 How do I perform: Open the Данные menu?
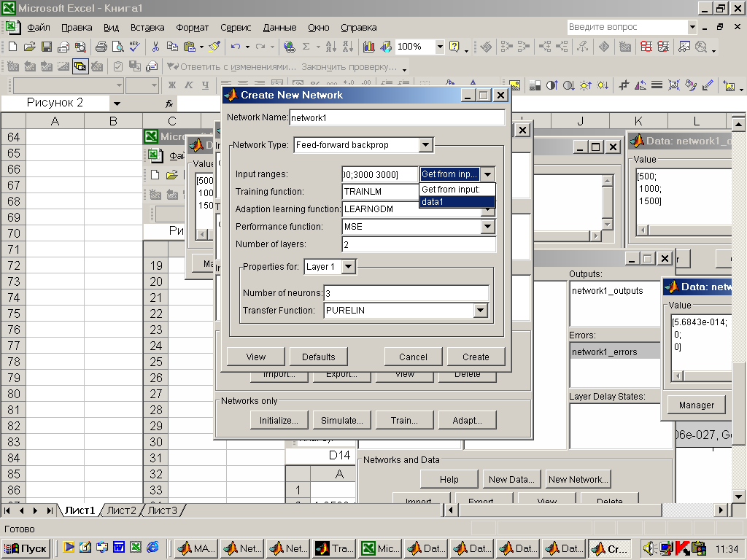(x=279, y=28)
